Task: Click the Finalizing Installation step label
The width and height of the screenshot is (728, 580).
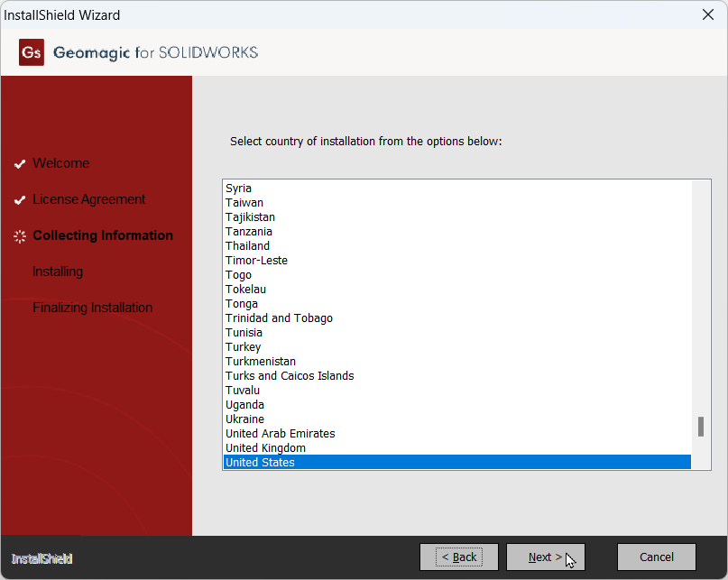Action: (92, 308)
